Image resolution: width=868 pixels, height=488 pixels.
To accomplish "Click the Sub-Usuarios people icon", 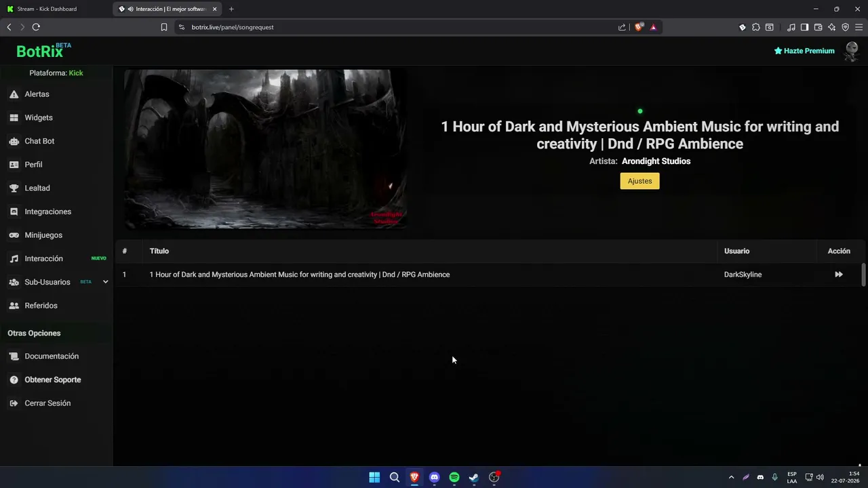I will tap(14, 282).
